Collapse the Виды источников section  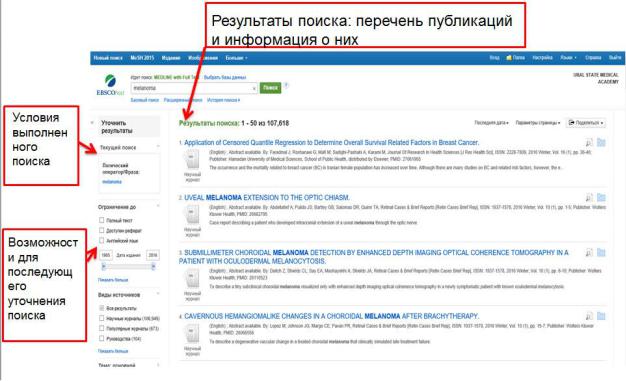[158, 294]
